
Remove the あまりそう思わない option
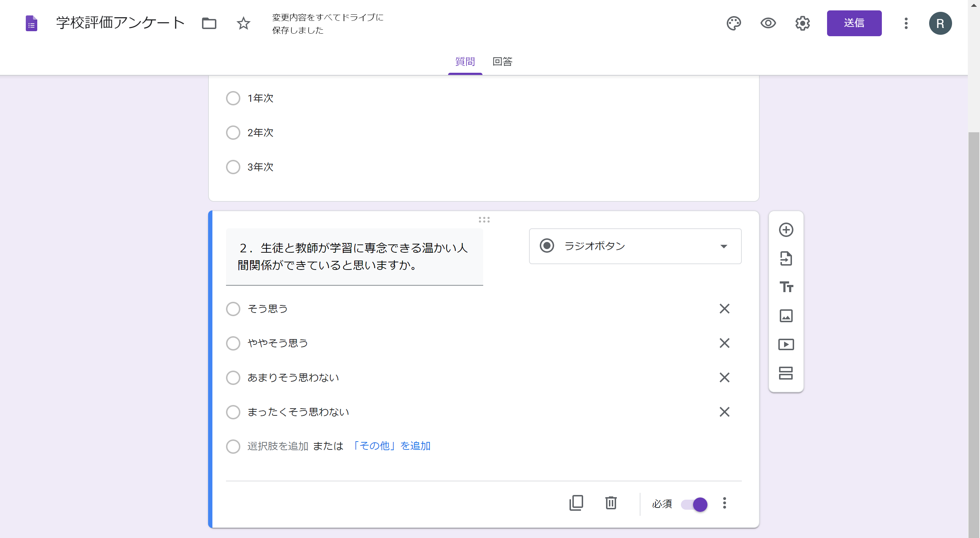(x=724, y=378)
